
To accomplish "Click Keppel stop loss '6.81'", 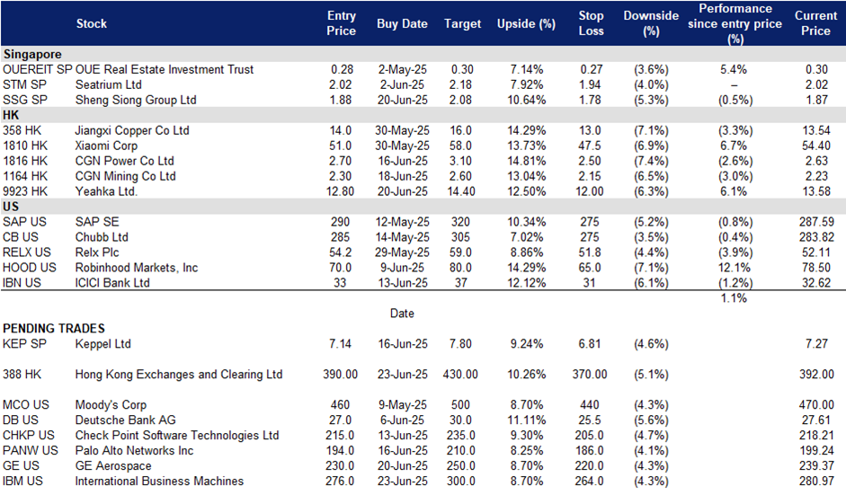I will click(x=590, y=343).
